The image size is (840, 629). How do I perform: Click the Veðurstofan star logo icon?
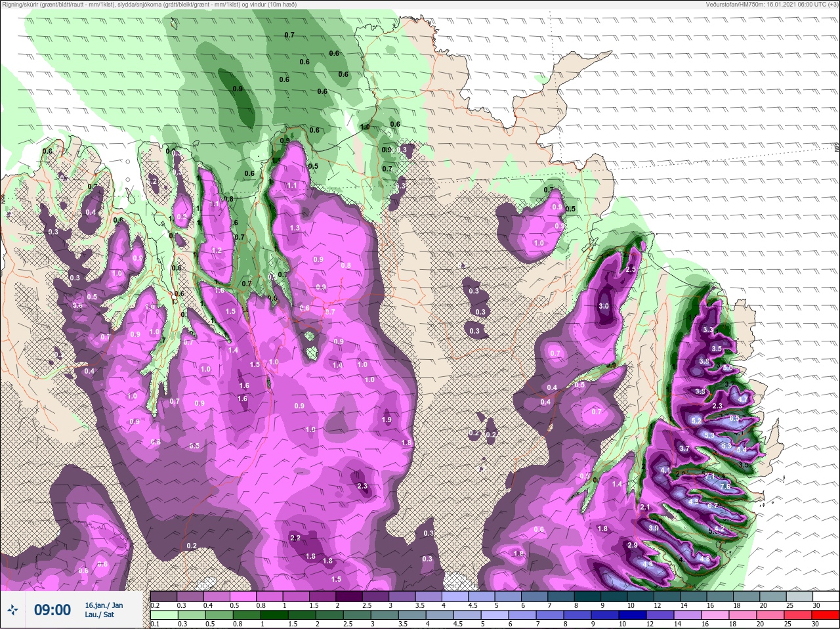pos(12,609)
